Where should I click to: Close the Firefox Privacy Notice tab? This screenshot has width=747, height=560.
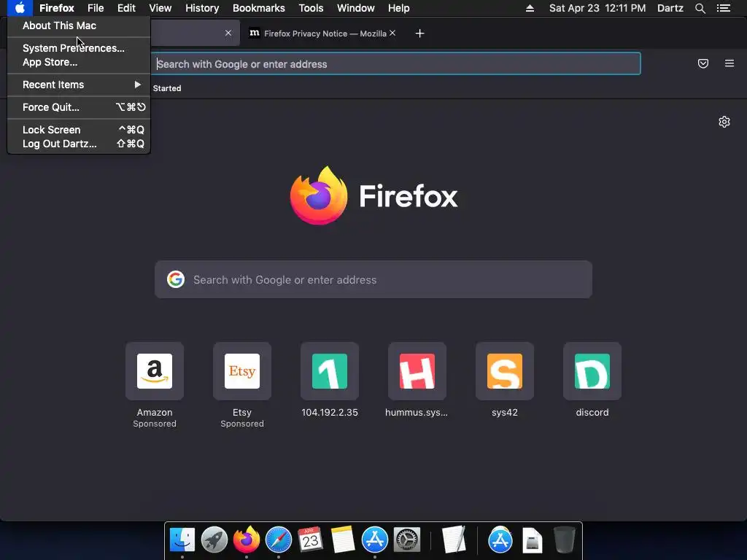point(392,33)
